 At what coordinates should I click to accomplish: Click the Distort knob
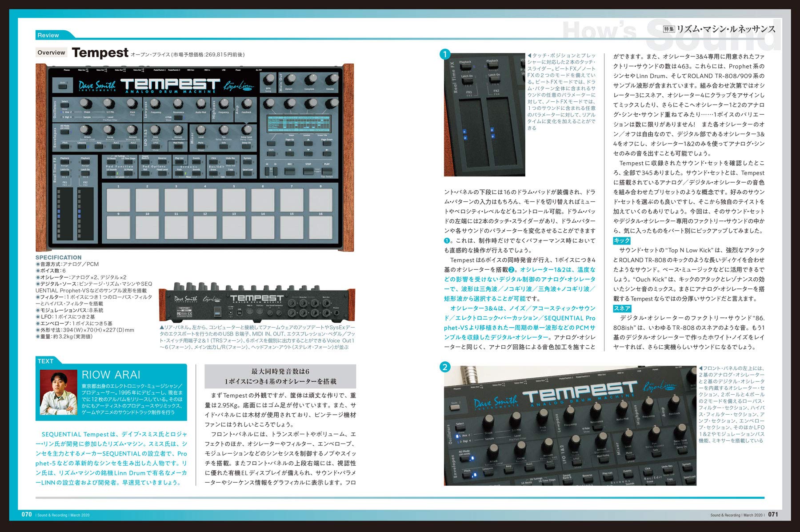pos(289,80)
